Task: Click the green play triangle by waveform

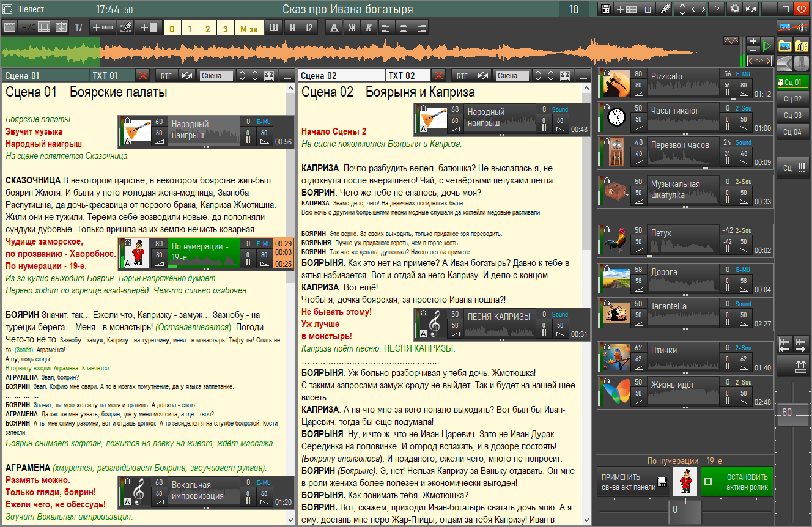Action: pyautogui.click(x=767, y=45)
